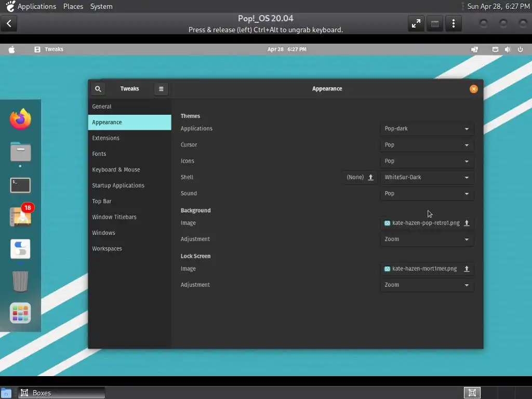The image size is (532, 399).
Task: Click the show desktop folder icon
Action: pyautogui.click(x=6, y=393)
